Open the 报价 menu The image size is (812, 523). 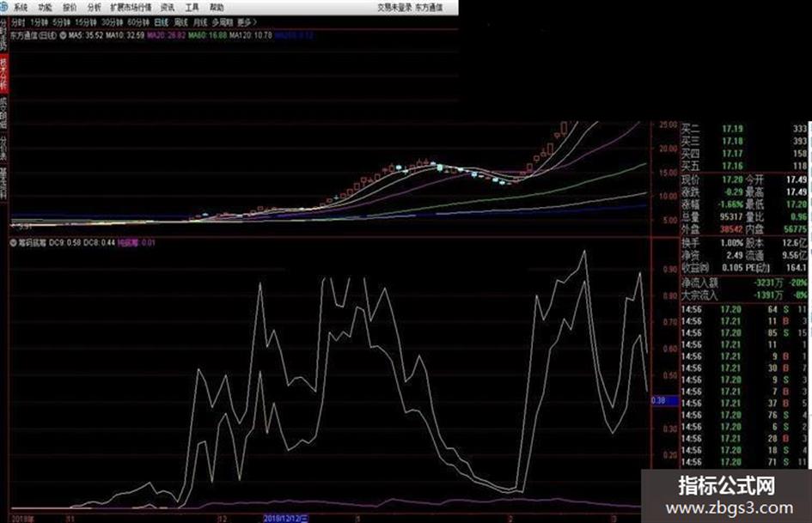[x=70, y=7]
